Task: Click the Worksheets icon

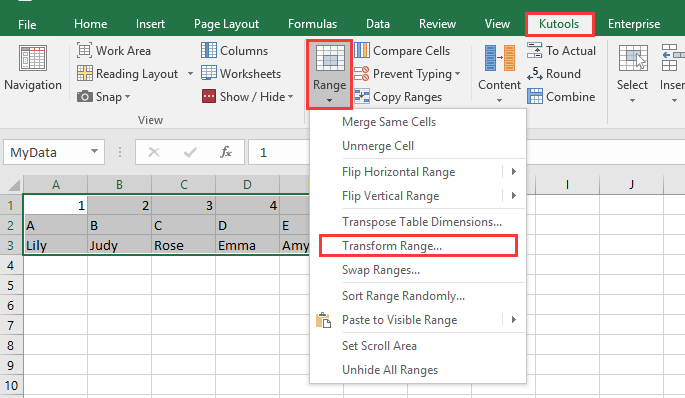Action: pyautogui.click(x=208, y=73)
